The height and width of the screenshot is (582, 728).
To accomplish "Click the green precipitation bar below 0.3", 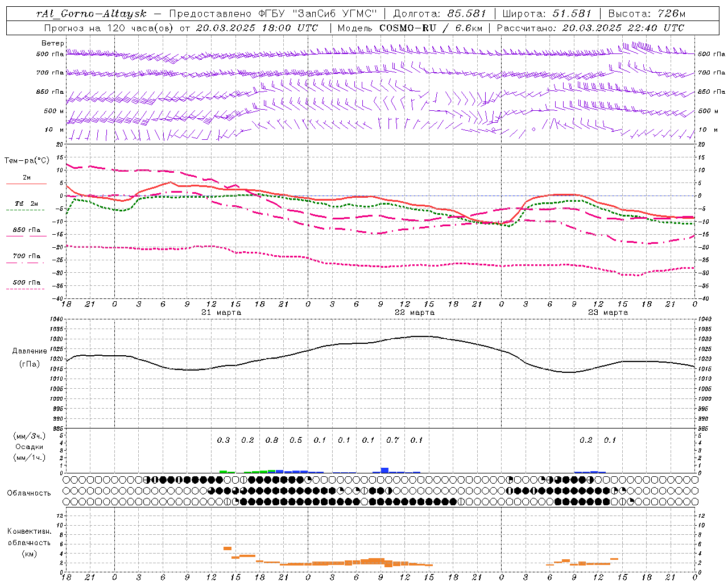I will point(224,472).
